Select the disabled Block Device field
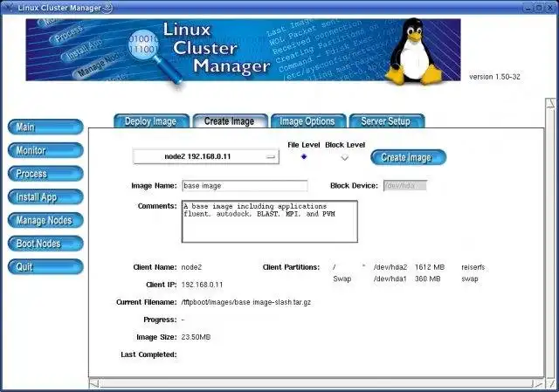 click(405, 186)
